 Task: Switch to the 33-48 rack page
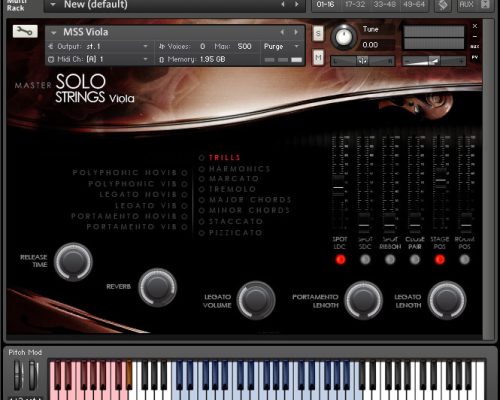tap(385, 5)
